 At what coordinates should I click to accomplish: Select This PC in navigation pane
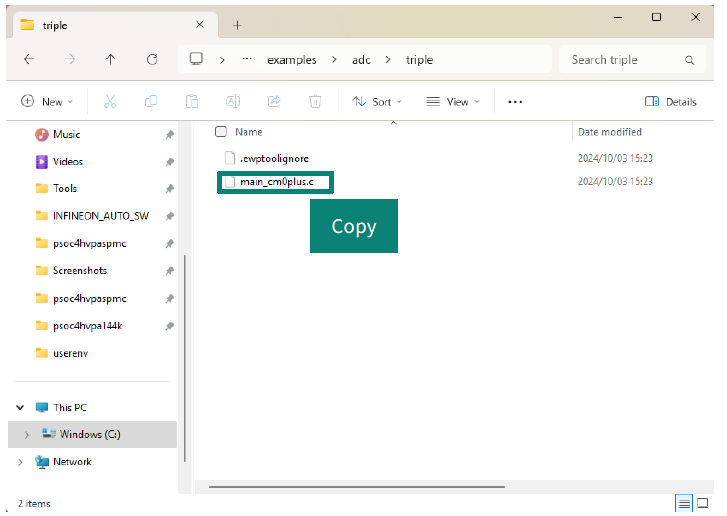pyautogui.click(x=70, y=408)
